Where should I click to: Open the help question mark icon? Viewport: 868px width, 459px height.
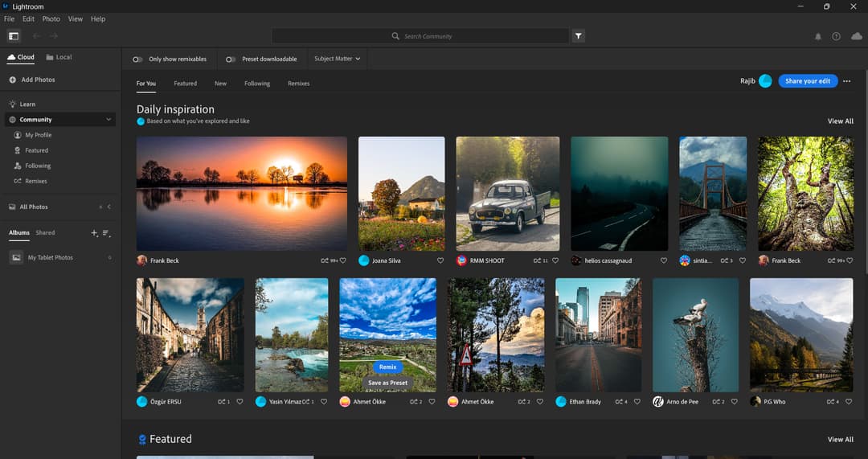tap(836, 36)
